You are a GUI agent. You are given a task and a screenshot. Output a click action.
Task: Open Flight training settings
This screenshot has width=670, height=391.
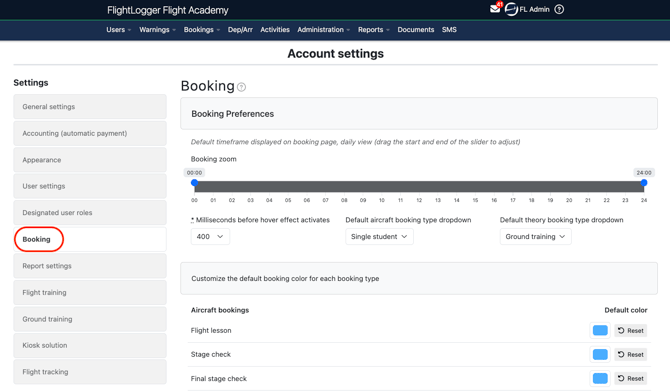(x=90, y=292)
